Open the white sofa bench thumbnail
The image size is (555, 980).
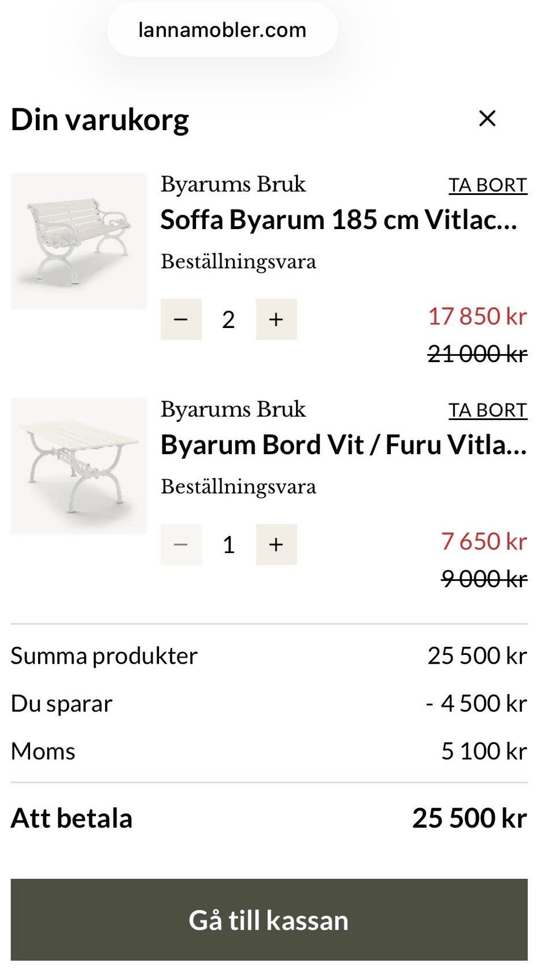coord(79,241)
